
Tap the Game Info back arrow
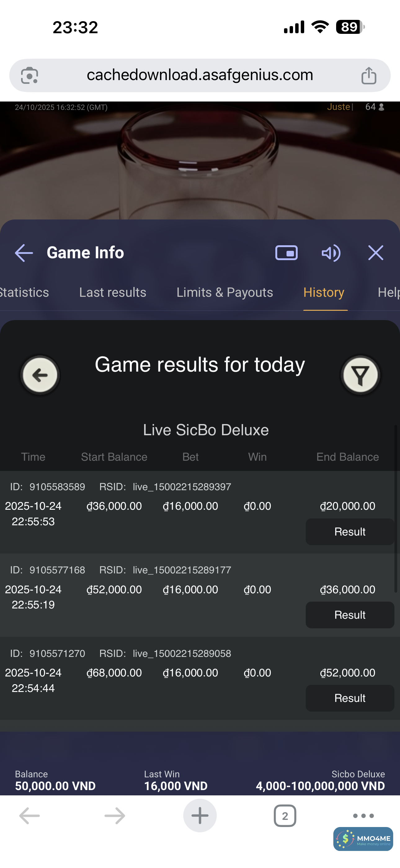(24, 253)
